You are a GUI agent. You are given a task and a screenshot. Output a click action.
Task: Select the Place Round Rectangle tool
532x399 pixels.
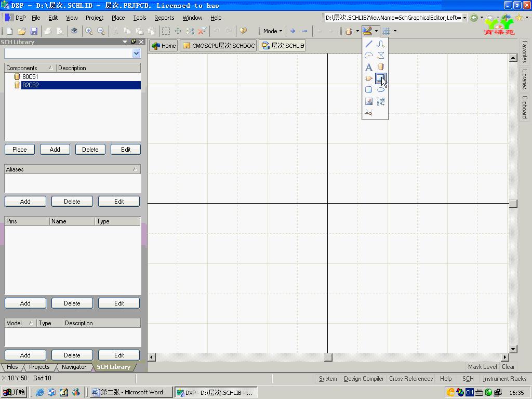[x=369, y=89]
